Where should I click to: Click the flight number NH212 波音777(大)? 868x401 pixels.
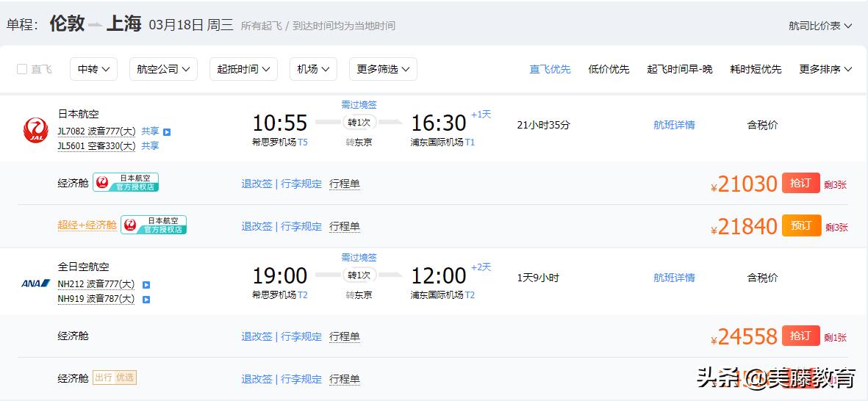96,285
